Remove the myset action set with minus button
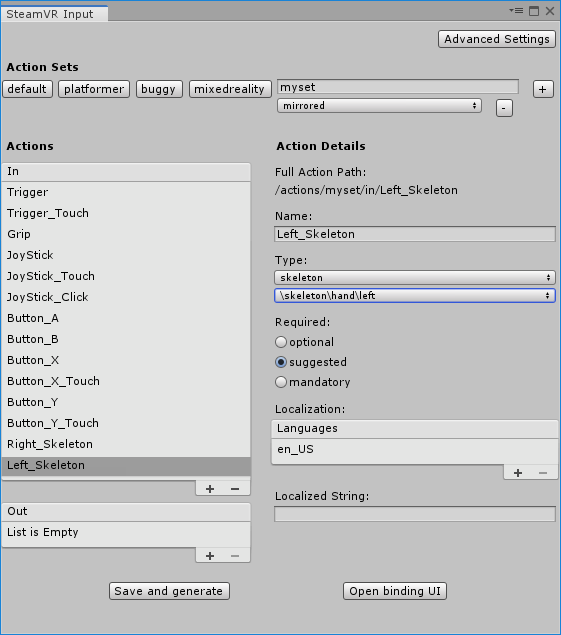 (x=504, y=108)
